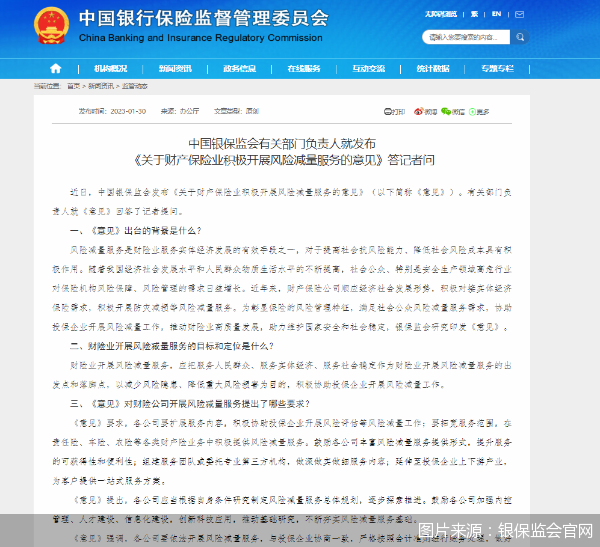Click the national emblem logo
The height and width of the screenshot is (547, 600).
52,26
